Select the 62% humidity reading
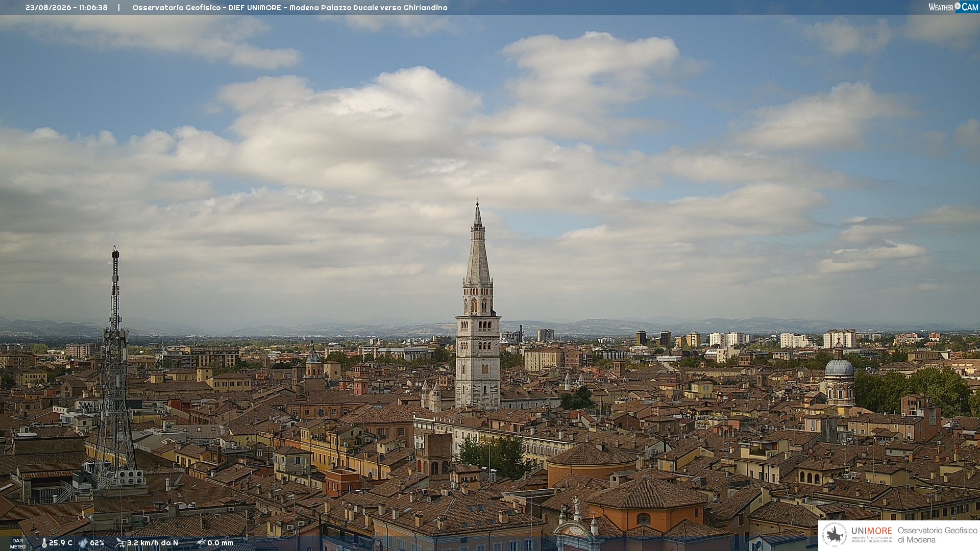Image resolution: width=980 pixels, height=551 pixels. [97, 543]
